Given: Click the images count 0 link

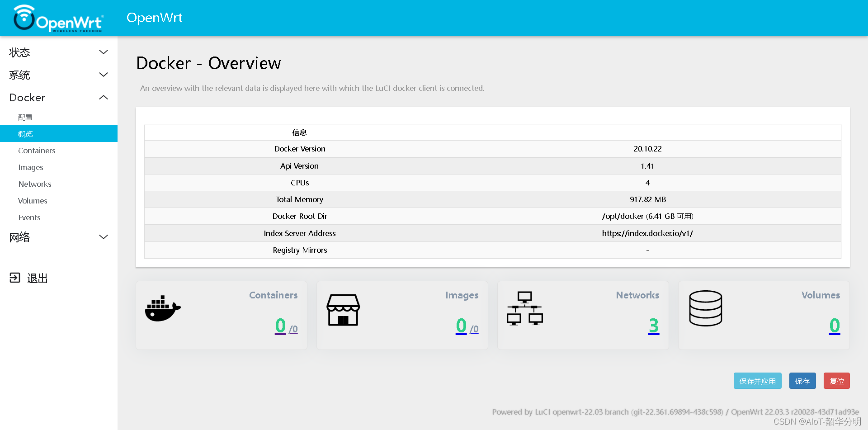Looking at the screenshot, I should pyautogui.click(x=461, y=326).
